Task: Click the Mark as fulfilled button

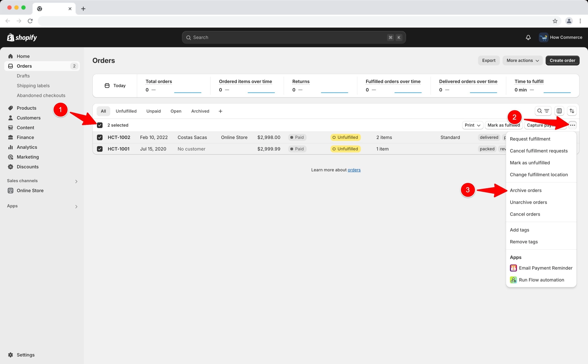Action: coord(503,125)
